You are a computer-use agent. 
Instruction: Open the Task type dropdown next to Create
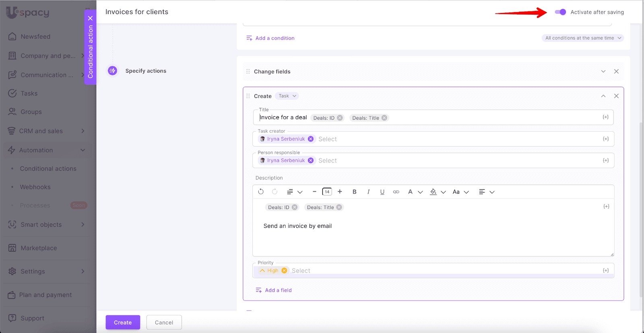287,96
